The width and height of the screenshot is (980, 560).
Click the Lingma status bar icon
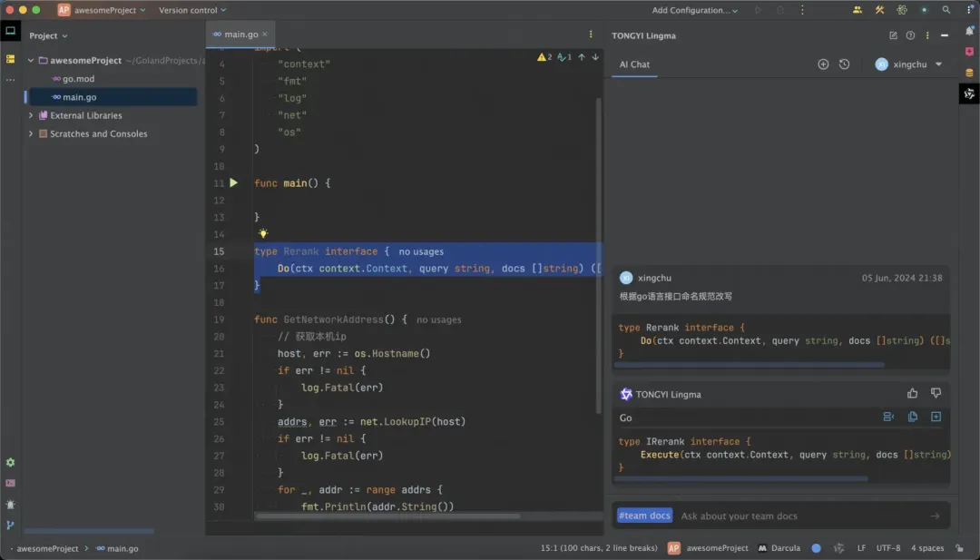click(x=838, y=548)
